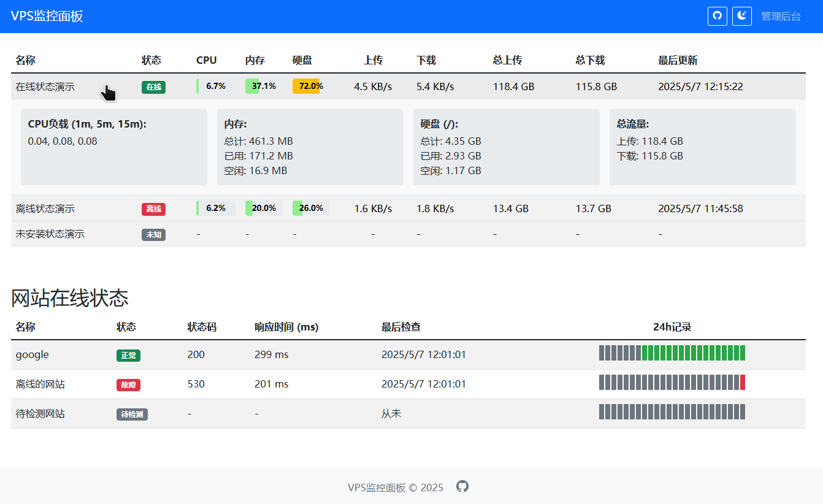This screenshot has height=504, width=823.
Task: Click the 37.1% memory progress bar
Action: (264, 86)
